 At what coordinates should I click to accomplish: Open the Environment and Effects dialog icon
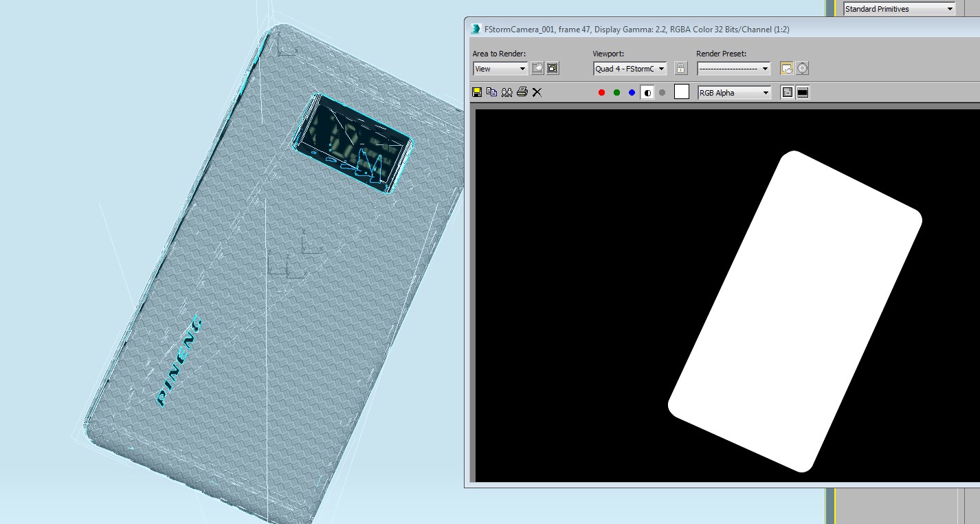click(802, 68)
